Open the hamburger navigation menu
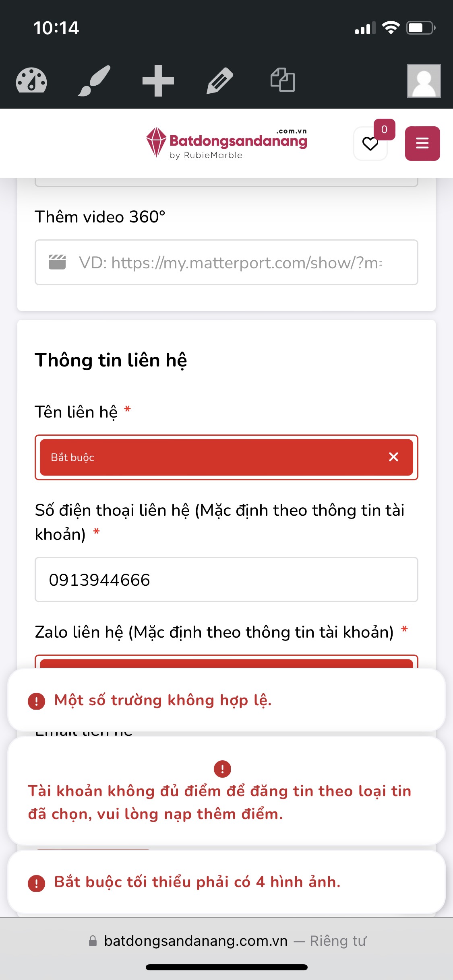The image size is (453, 980). (x=422, y=143)
